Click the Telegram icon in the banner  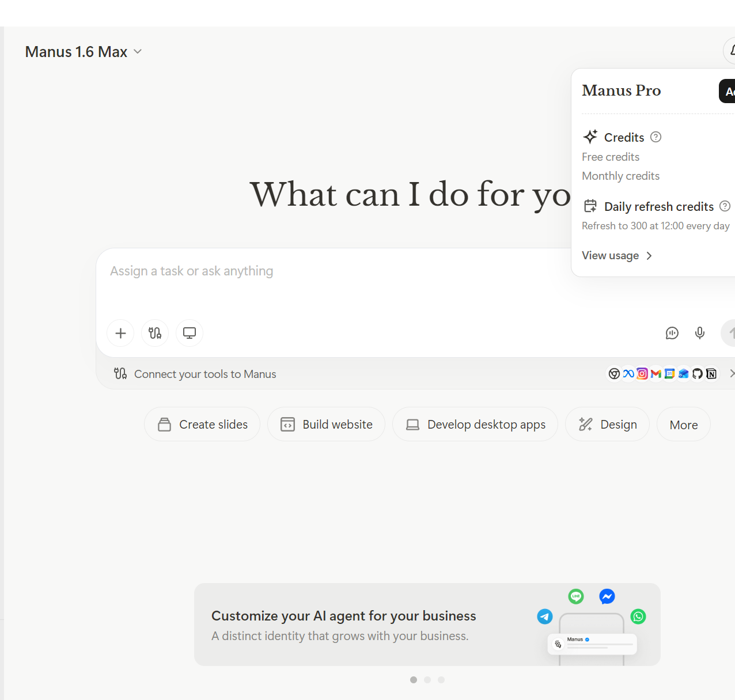click(545, 616)
